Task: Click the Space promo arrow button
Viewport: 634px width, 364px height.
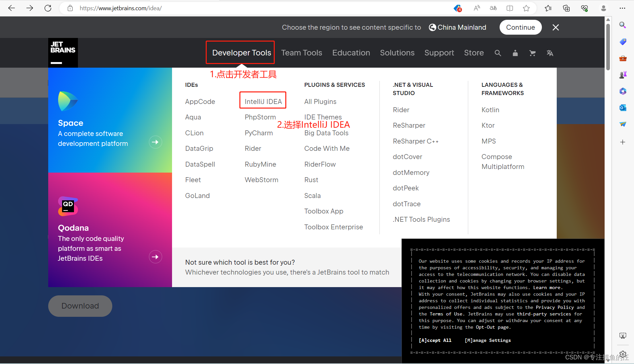Action: (155, 142)
